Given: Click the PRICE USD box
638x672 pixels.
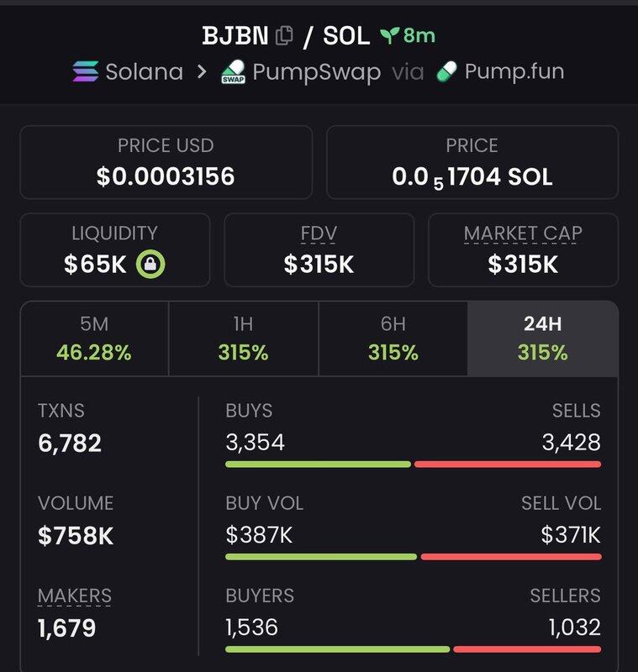Looking at the screenshot, I should [166, 162].
